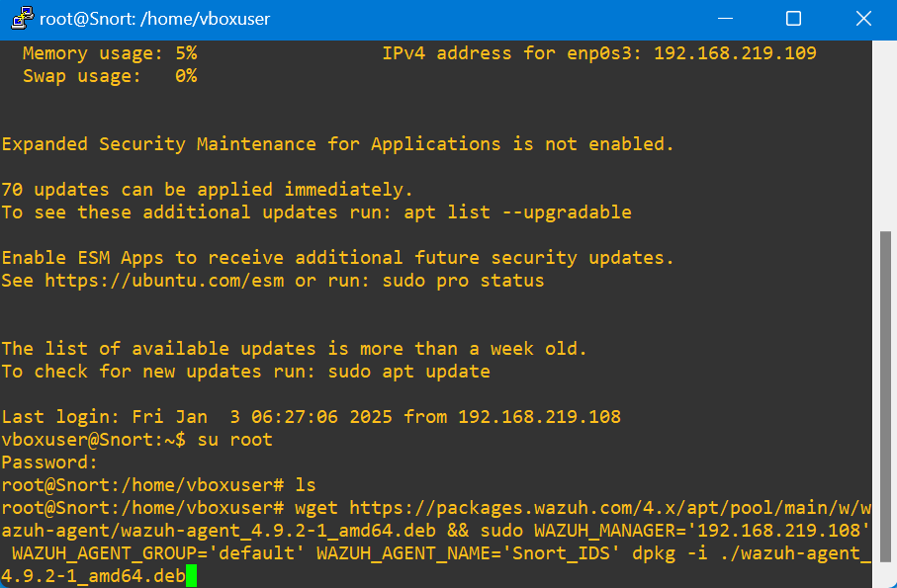The image size is (897, 588).
Task: Click 'sudo pro status' text
Action: click(464, 281)
